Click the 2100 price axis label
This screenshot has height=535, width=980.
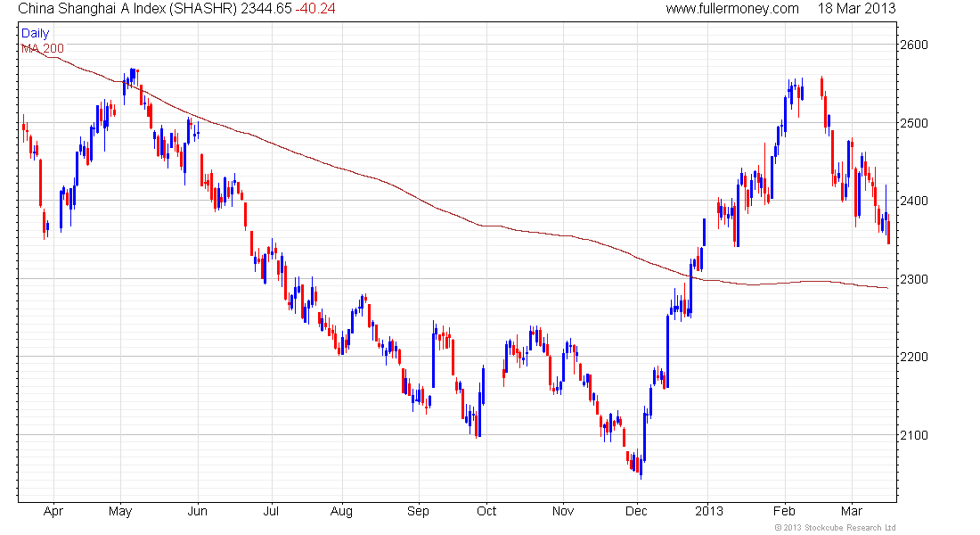914,435
